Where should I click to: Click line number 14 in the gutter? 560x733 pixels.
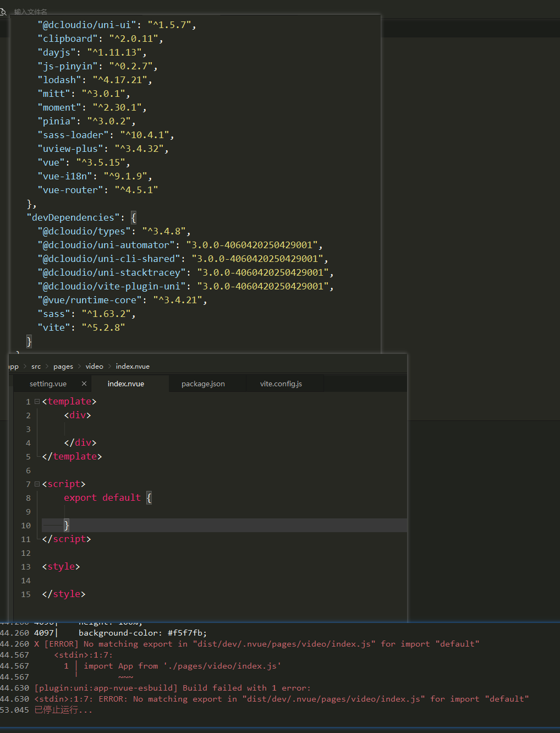(26, 581)
